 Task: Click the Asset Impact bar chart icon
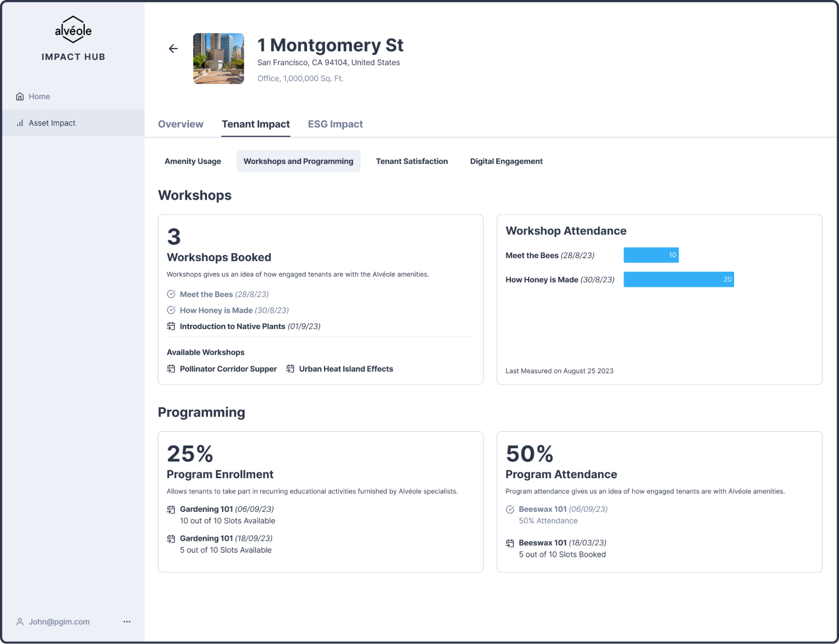pyautogui.click(x=20, y=123)
